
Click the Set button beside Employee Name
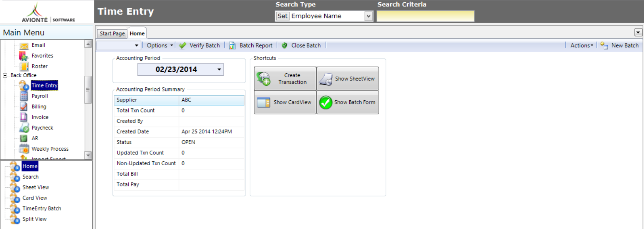(282, 16)
